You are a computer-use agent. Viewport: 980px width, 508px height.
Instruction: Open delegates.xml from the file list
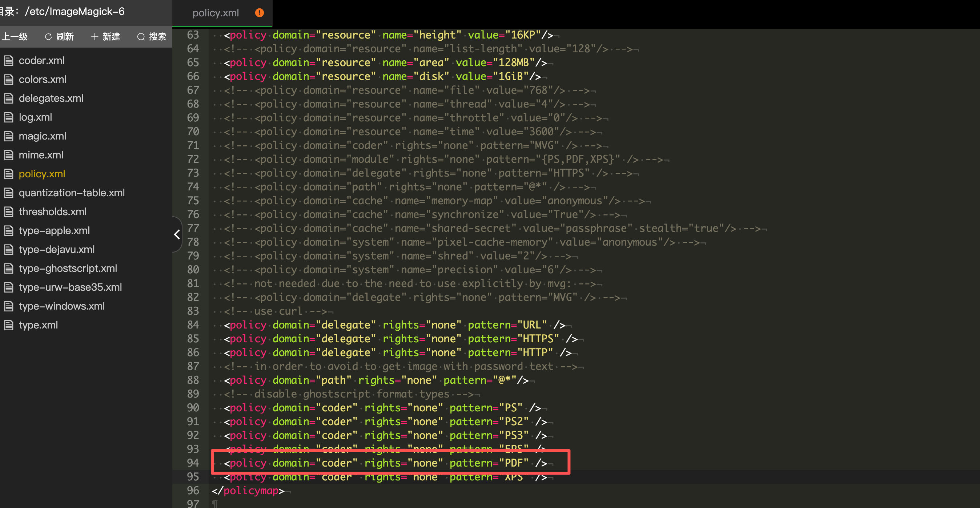[51, 98]
